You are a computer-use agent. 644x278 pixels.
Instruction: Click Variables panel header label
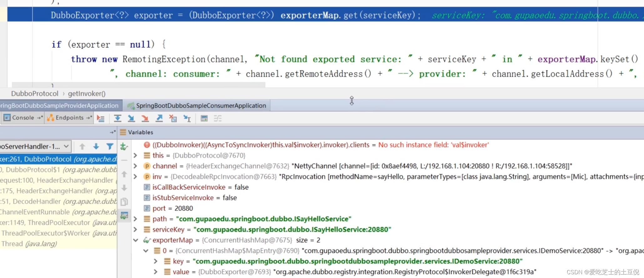[x=140, y=132]
